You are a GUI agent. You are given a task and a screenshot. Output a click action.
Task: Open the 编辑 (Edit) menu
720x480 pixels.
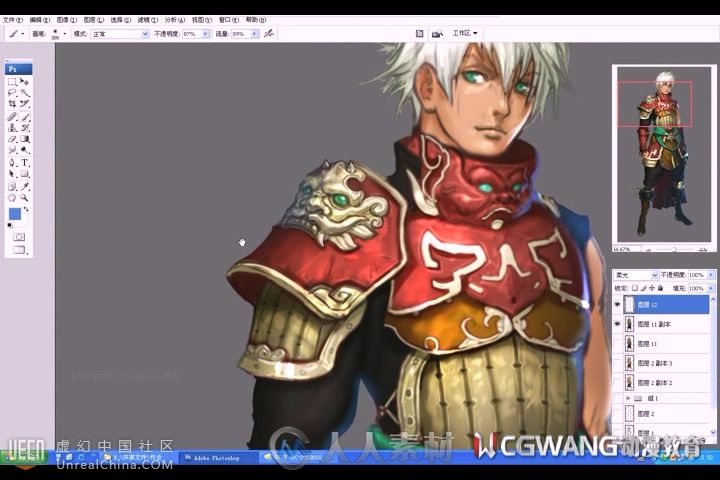pyautogui.click(x=40, y=20)
